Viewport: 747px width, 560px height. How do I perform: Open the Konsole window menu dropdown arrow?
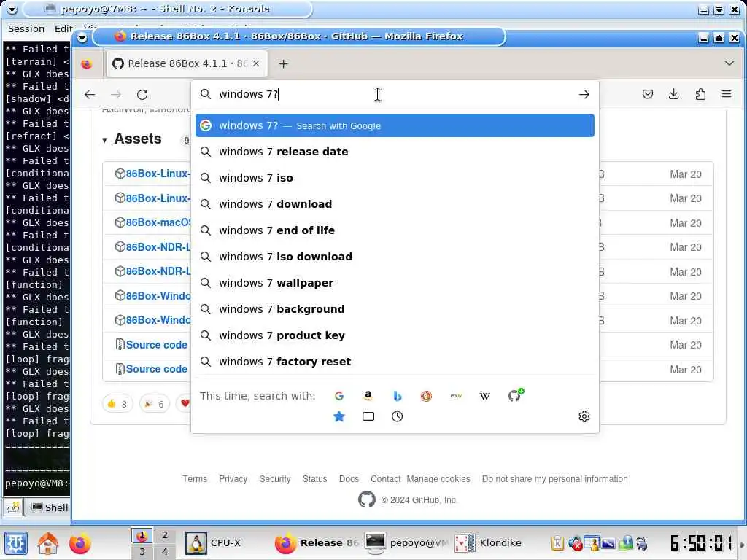[x=12, y=9]
